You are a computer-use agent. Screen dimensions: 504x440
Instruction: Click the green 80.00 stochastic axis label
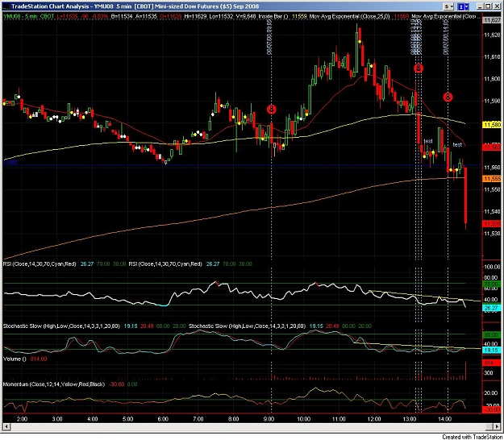click(492, 335)
